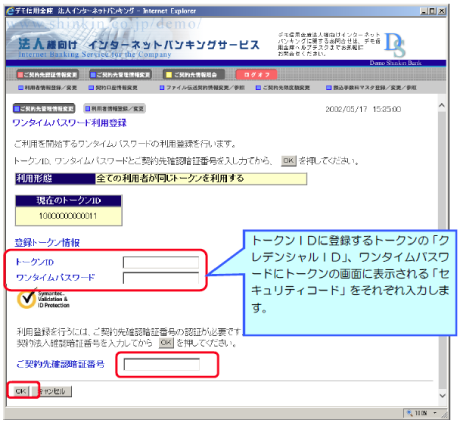Click the red ログオフ button

256,75
